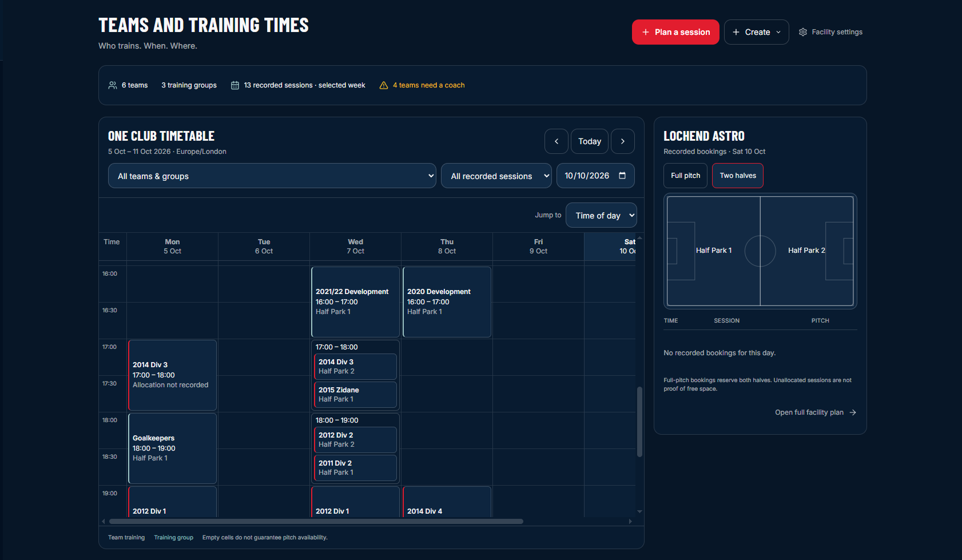This screenshot has height=560, width=962.
Task: Open 2020 Development session on Thursday
Action: click(x=447, y=302)
